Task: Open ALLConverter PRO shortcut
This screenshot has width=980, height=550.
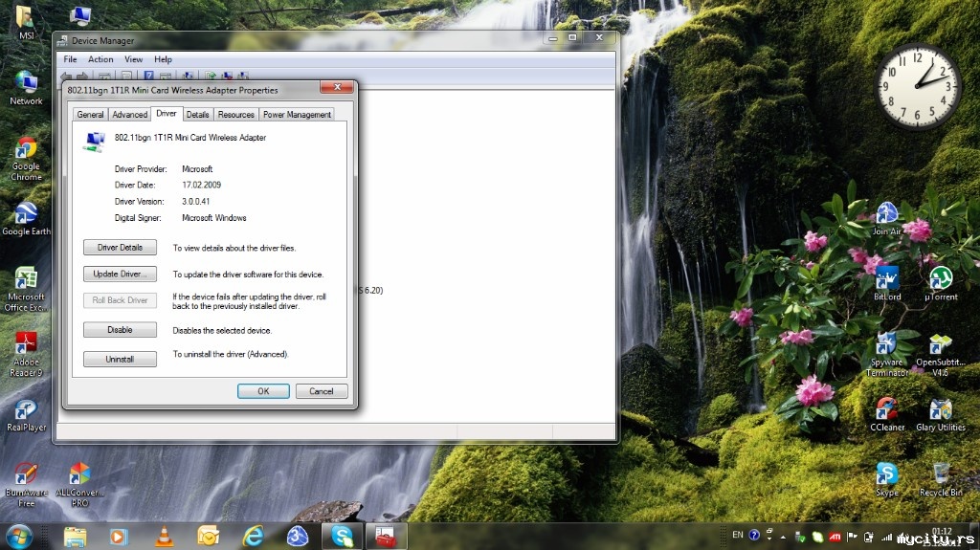Action: click(x=79, y=485)
